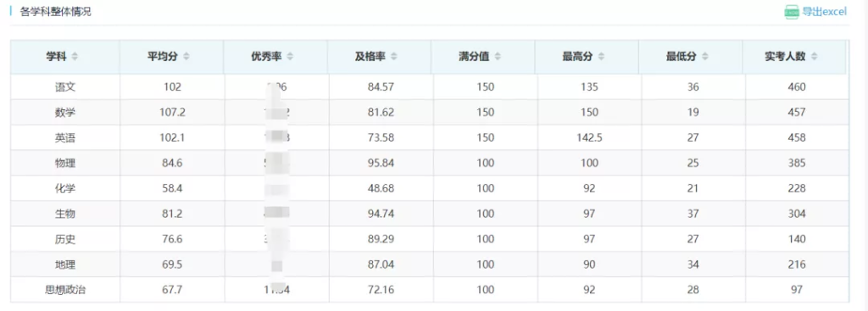Image resolution: width=868 pixels, height=311 pixels.
Task: Click 英语 highest score 142.5
Action: coord(589,138)
